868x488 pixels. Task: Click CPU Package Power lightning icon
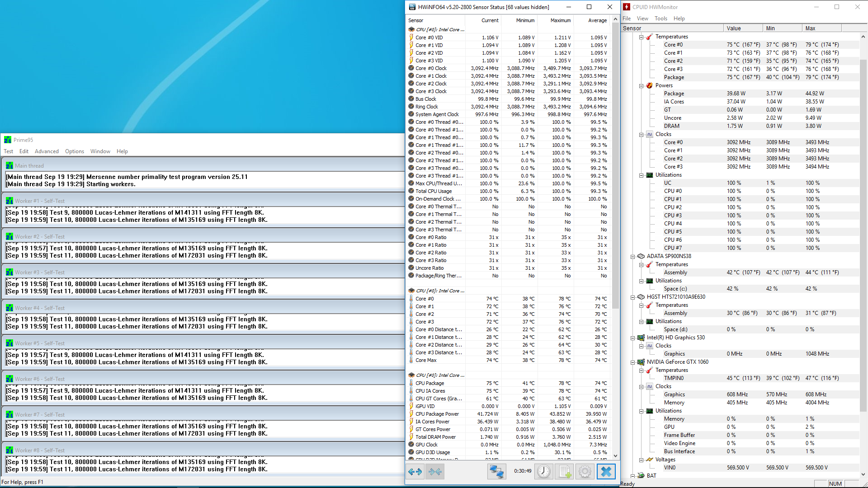pos(411,414)
